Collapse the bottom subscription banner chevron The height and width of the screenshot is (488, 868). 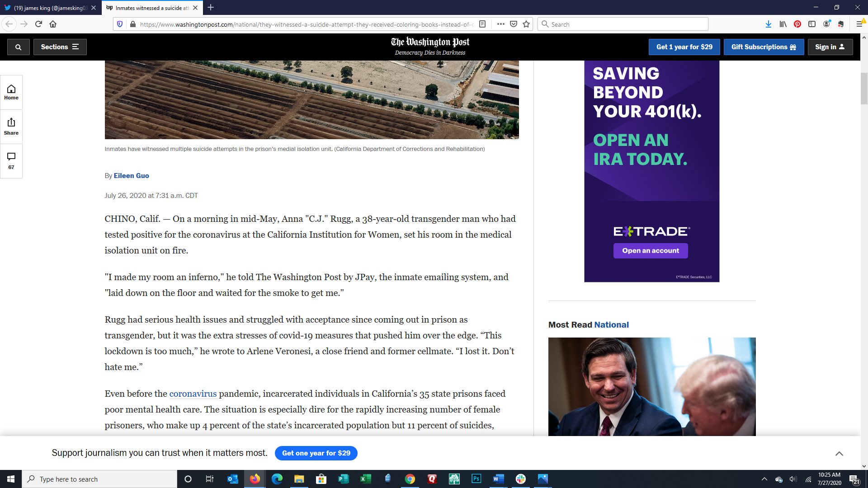coord(839,454)
